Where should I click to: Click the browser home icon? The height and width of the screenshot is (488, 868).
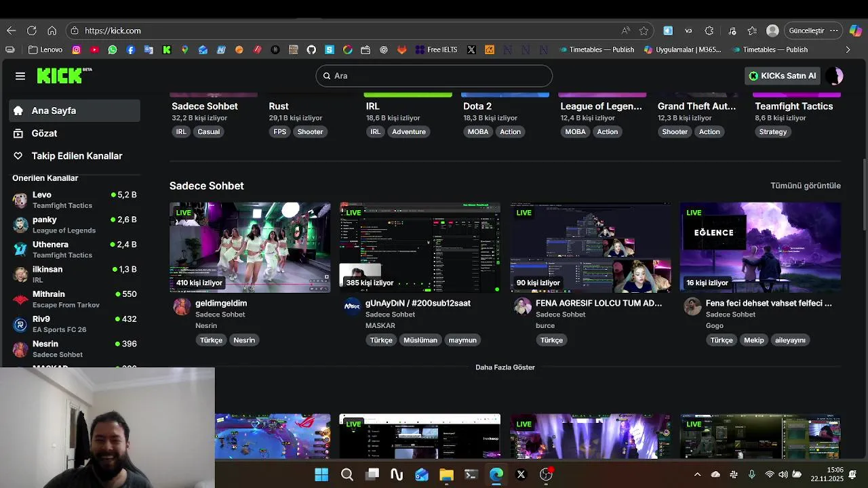pos(52,30)
